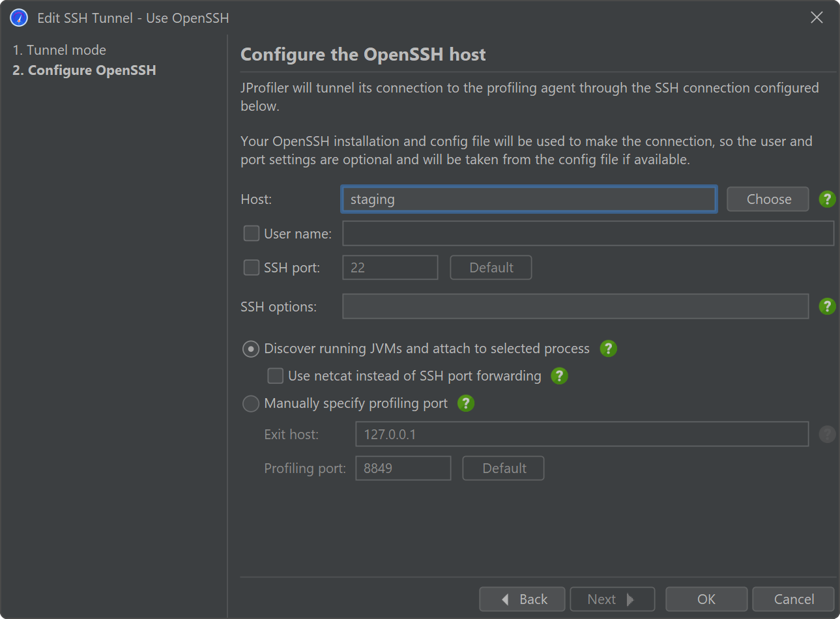Open help for Manually specify profiling port
The width and height of the screenshot is (840, 619).
(465, 403)
